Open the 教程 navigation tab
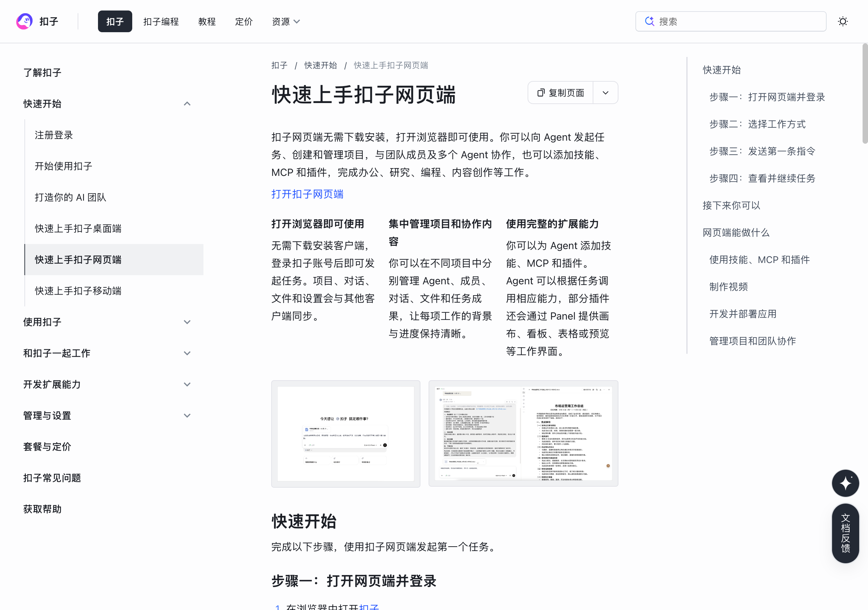868x610 pixels. (207, 22)
